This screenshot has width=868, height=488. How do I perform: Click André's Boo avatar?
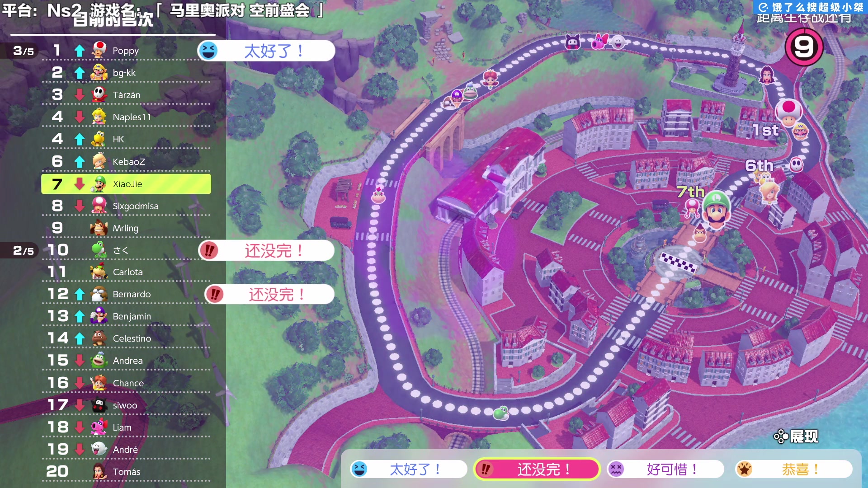[x=99, y=449]
